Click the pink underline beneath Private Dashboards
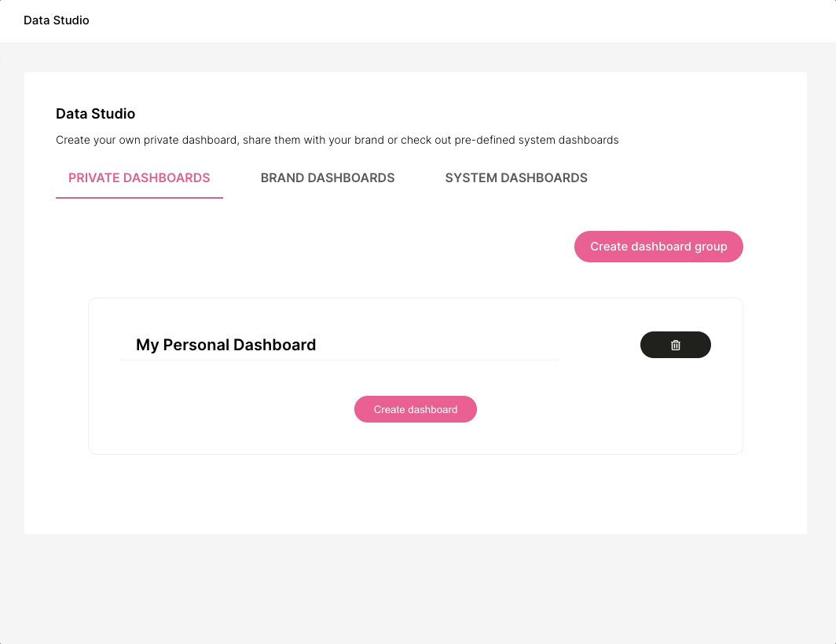 click(x=139, y=198)
